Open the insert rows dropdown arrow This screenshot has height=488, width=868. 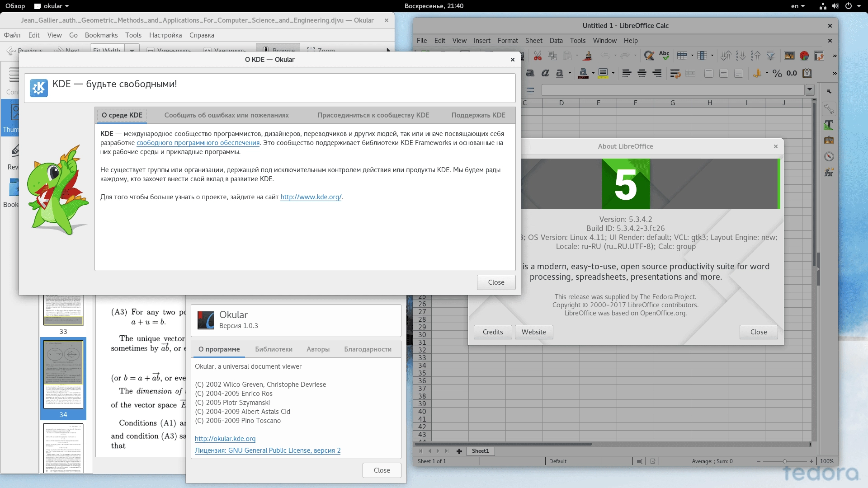tap(692, 56)
